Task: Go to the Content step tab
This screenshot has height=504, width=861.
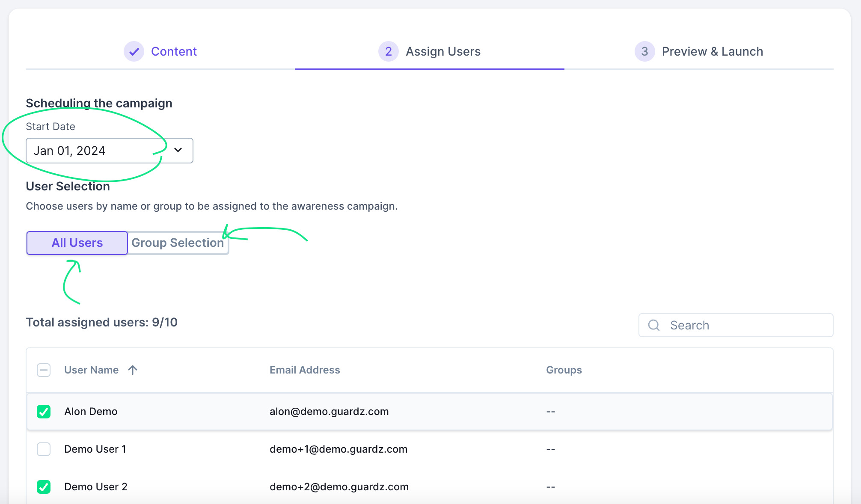Action: pyautogui.click(x=174, y=51)
